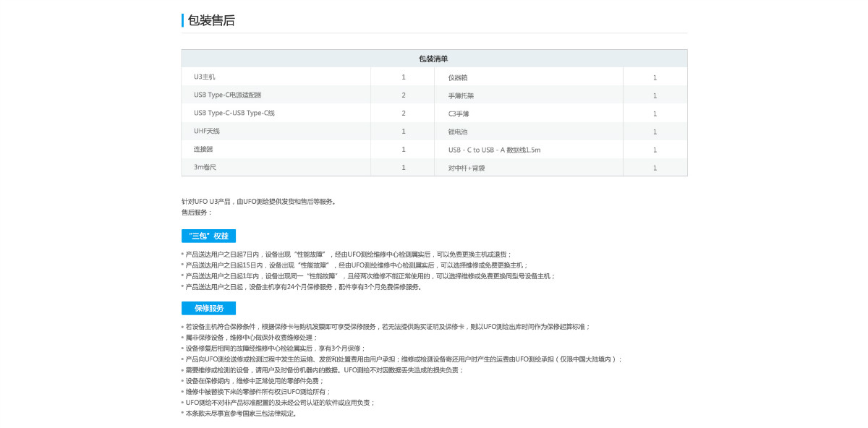Screen dimensions: 868x428
Task: Click the 售后服务： text line
Action: tap(197, 213)
